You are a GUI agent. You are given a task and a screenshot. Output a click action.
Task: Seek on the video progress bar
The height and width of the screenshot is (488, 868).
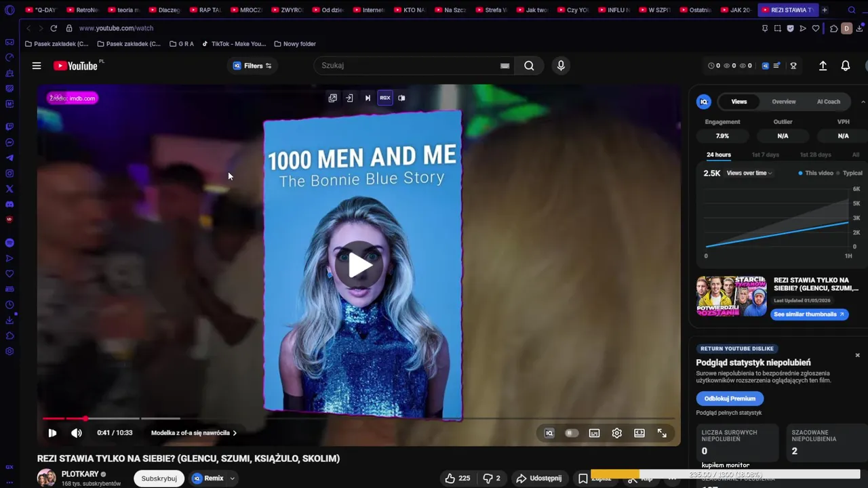pos(359,418)
